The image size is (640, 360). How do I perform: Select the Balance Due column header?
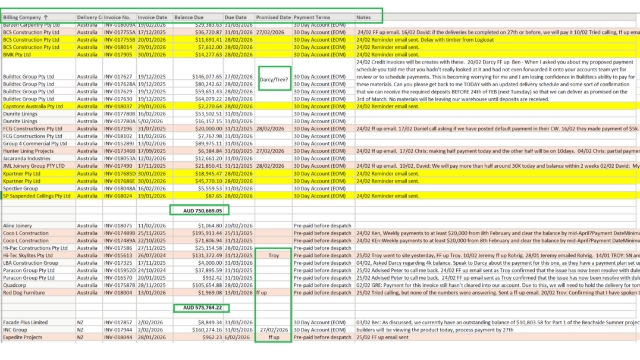198,18
